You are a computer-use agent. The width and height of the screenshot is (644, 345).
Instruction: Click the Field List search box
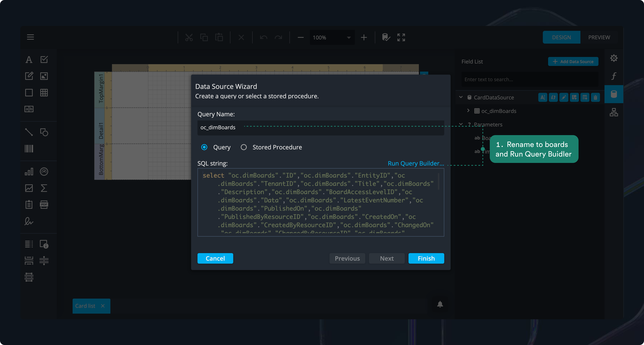click(530, 79)
